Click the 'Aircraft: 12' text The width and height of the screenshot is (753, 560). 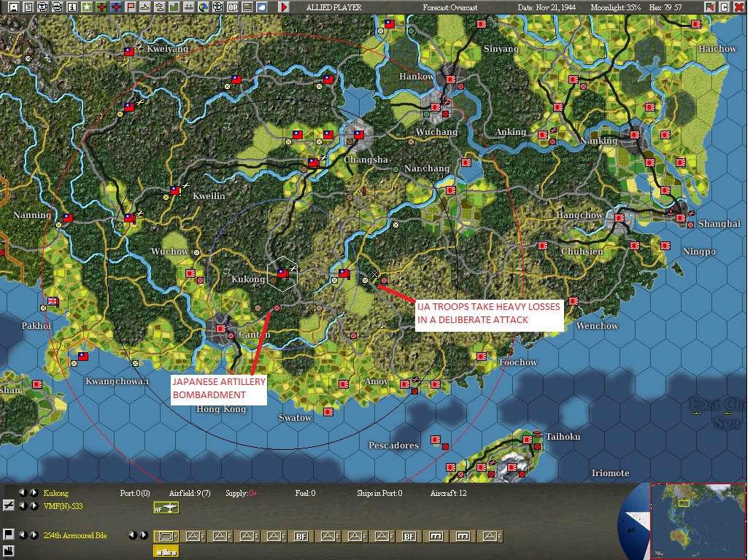(449, 493)
